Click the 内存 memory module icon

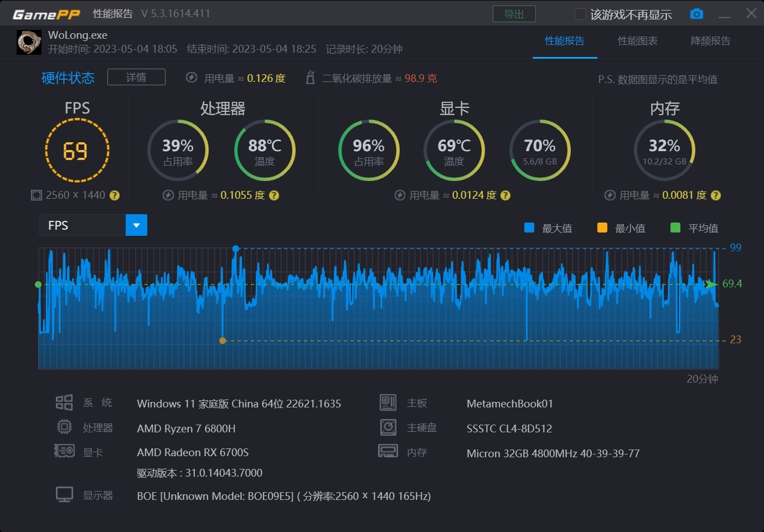click(388, 451)
